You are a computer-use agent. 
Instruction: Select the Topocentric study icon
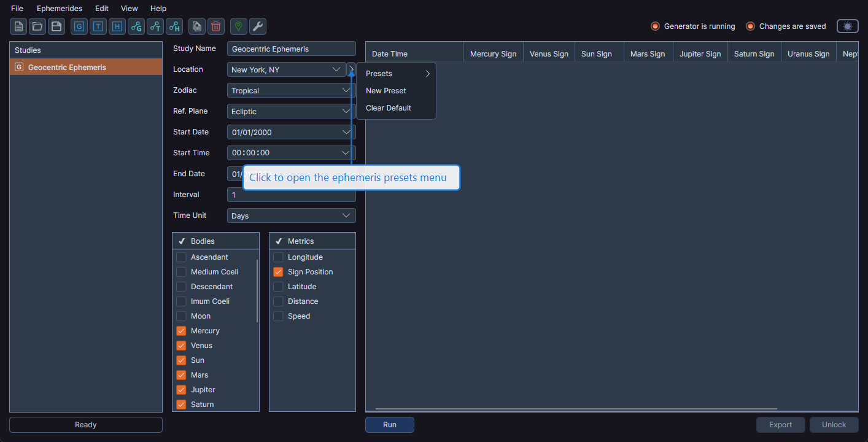point(98,26)
